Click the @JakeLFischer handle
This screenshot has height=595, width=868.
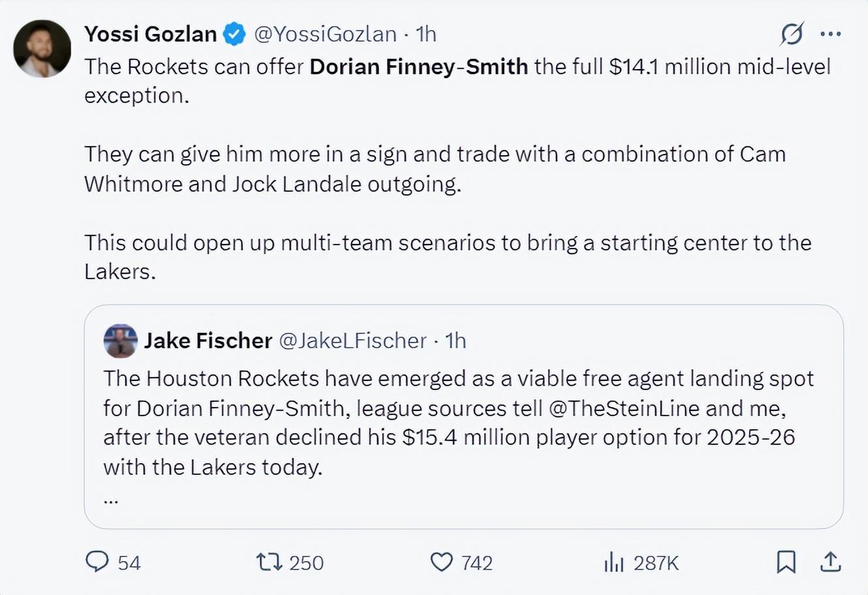[352, 341]
